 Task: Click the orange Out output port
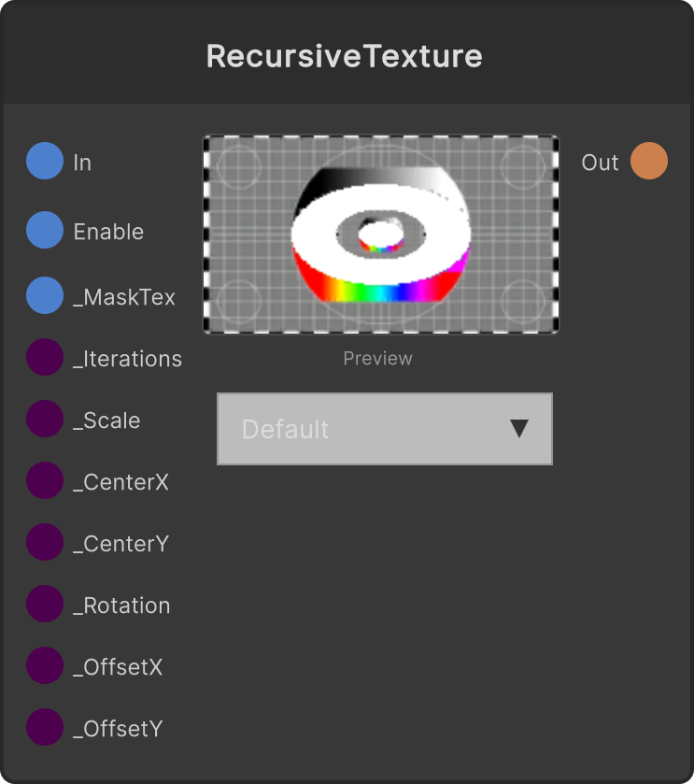[x=649, y=161]
